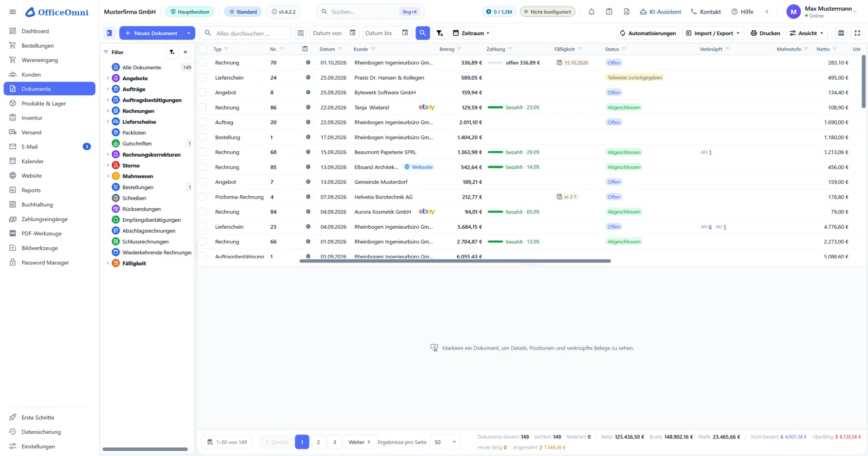Click the vertical scrollbar of the document table
The height and width of the screenshot is (456, 868).
863,81
